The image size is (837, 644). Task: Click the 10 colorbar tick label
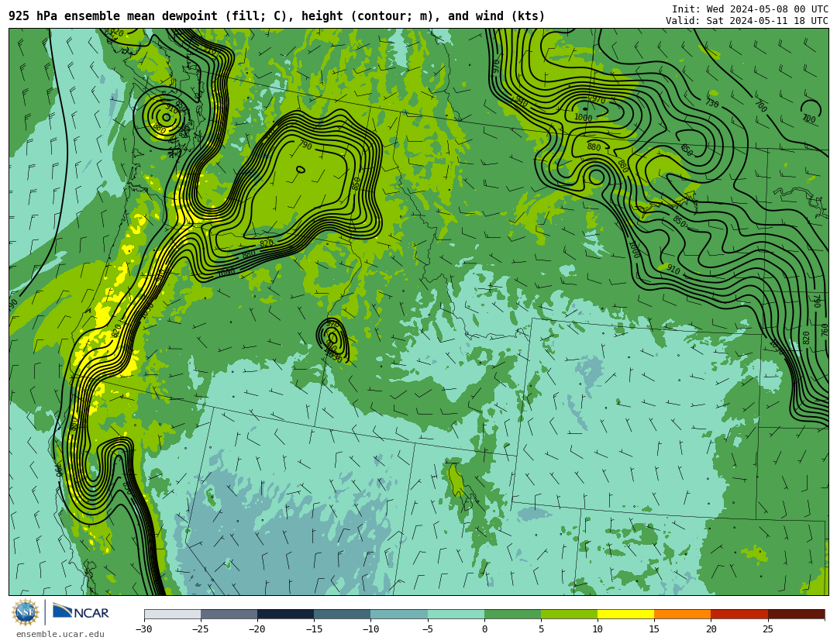(598, 629)
